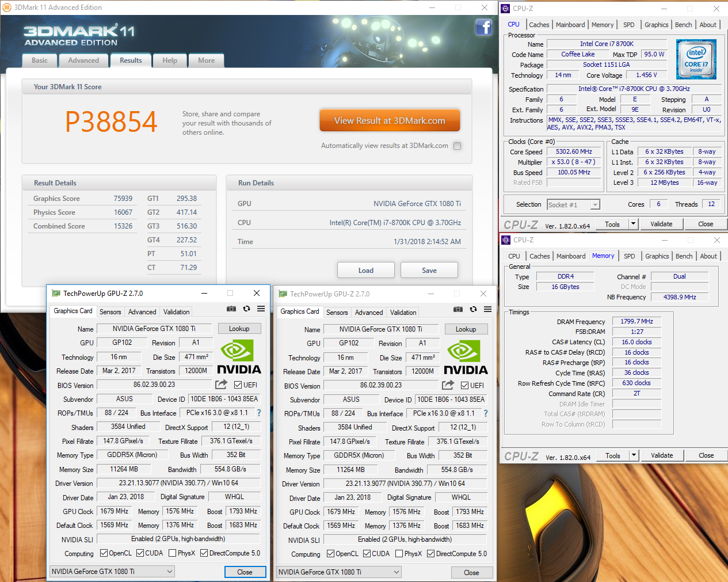Open the Facebook share icon in 3DMark

click(x=483, y=27)
